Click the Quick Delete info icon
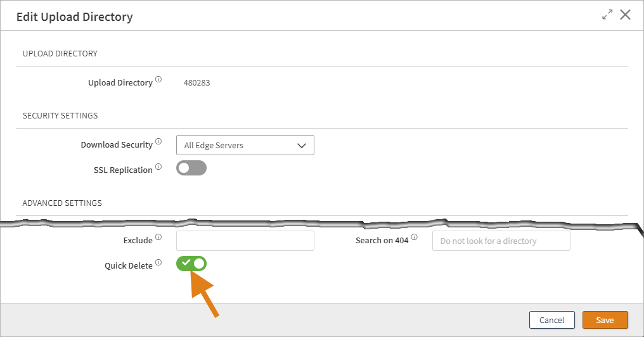644x337 pixels. coord(158,262)
